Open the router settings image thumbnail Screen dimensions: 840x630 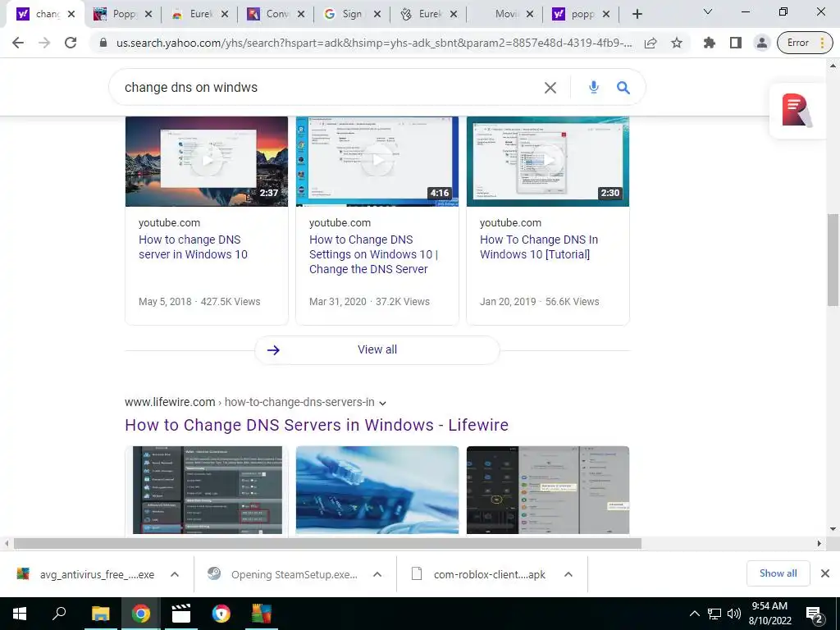point(208,490)
